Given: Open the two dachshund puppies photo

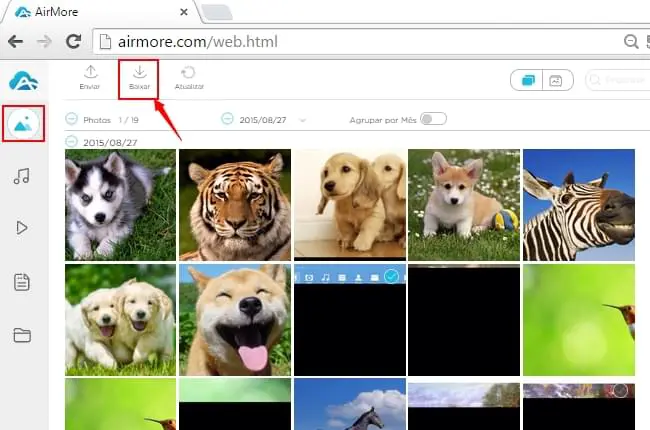Looking at the screenshot, I should 350,205.
